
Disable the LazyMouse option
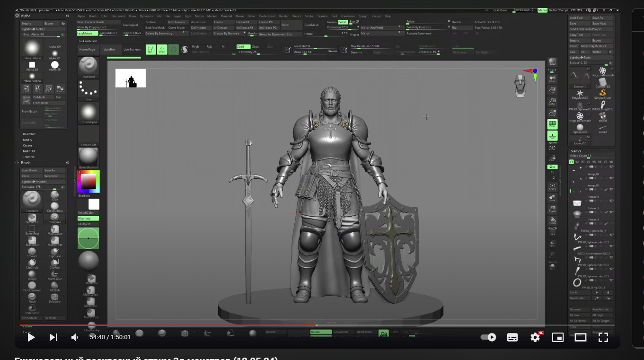pyautogui.click(x=87, y=34)
